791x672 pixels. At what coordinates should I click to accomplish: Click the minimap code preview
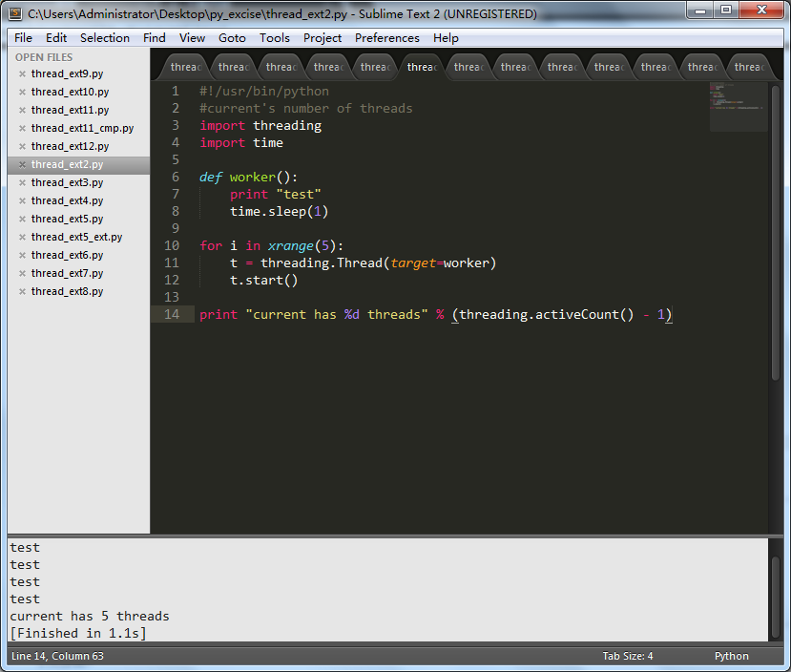pyautogui.click(x=737, y=98)
